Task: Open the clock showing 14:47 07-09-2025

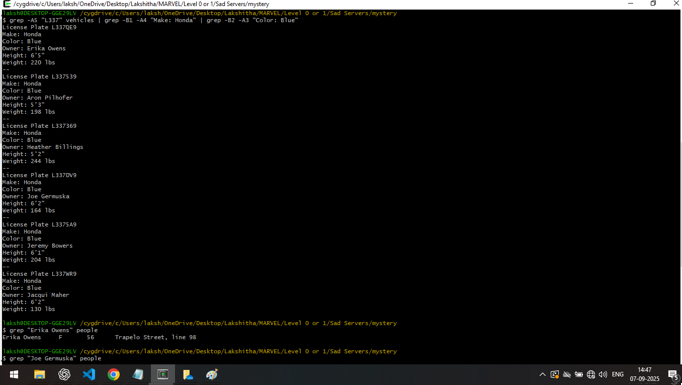Action: click(x=644, y=375)
